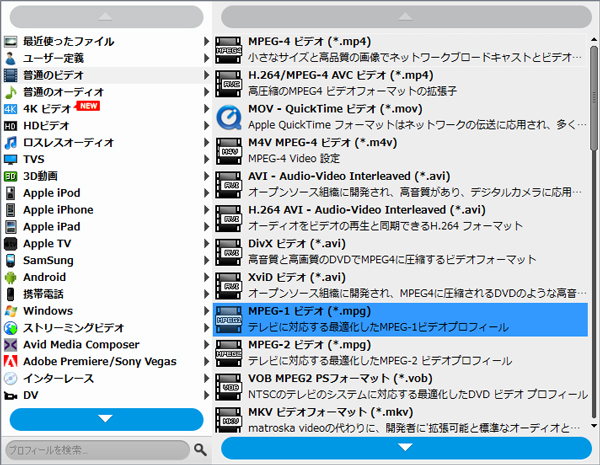Click category list scroll-down blue button
600x465 pixels.
click(x=106, y=419)
